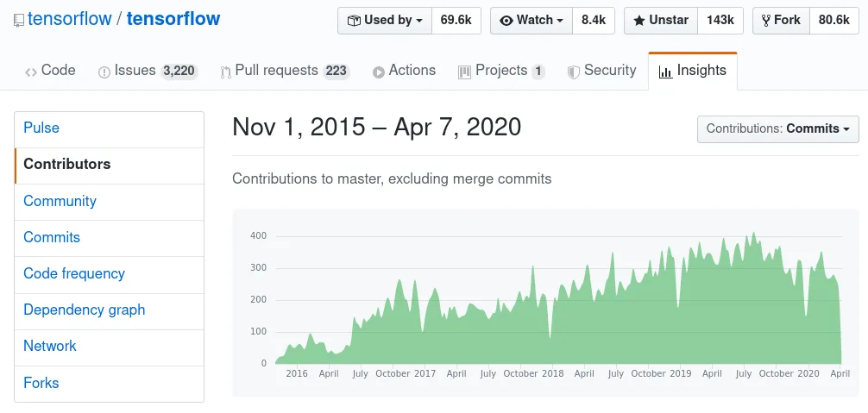Click the repository book icon
Image resolution: width=868 pixels, height=413 pixels.
click(19, 20)
